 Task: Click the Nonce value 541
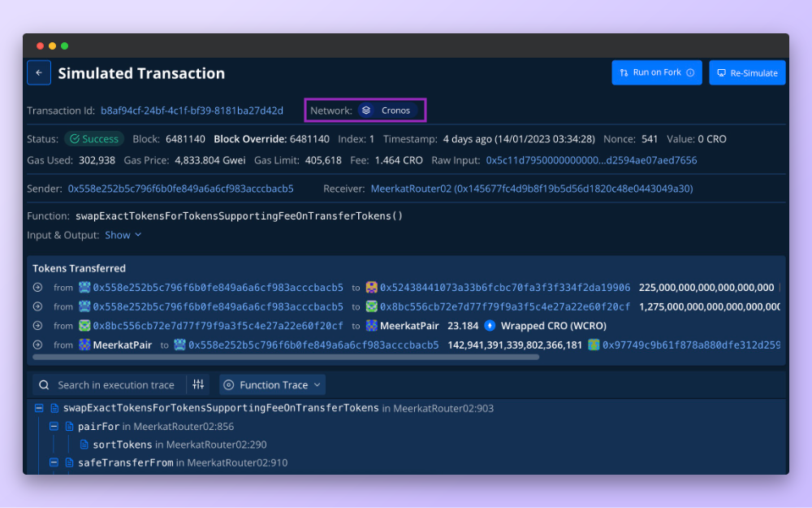(x=650, y=139)
